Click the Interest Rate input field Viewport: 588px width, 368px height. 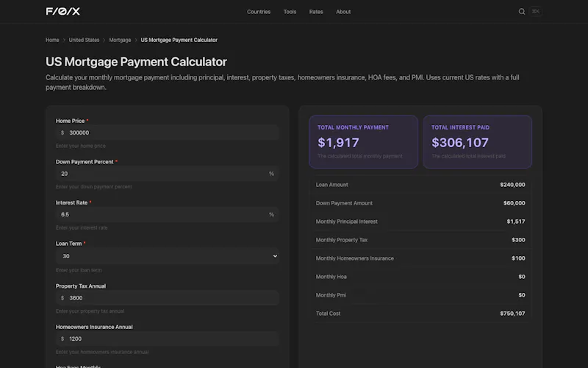pyautogui.click(x=168, y=214)
